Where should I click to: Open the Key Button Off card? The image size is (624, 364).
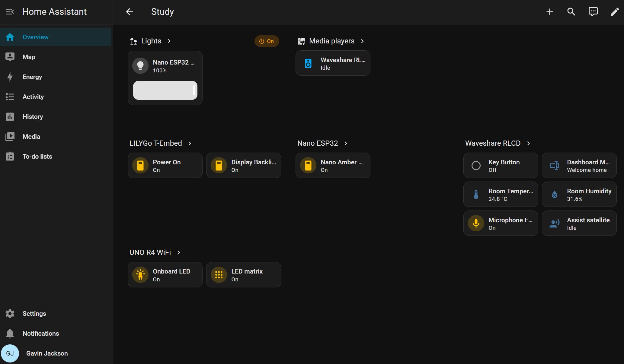pyautogui.click(x=501, y=166)
